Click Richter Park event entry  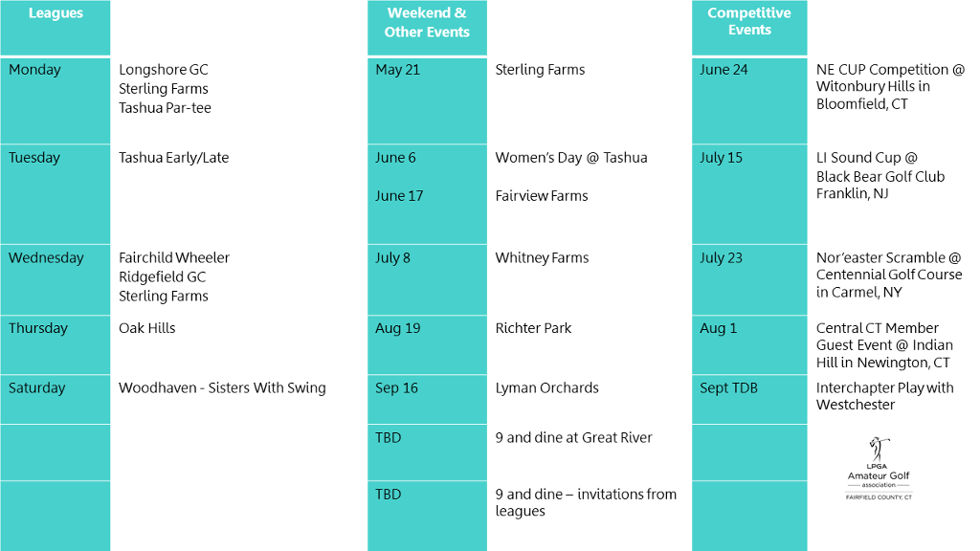pyautogui.click(x=533, y=328)
